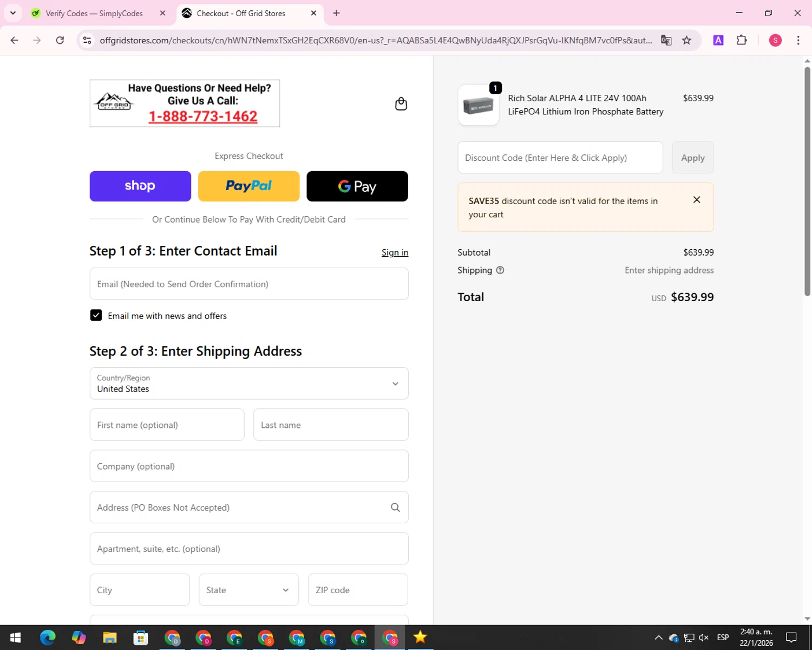
Task: Uncheck Email me with news and offers
Action: [x=96, y=315]
